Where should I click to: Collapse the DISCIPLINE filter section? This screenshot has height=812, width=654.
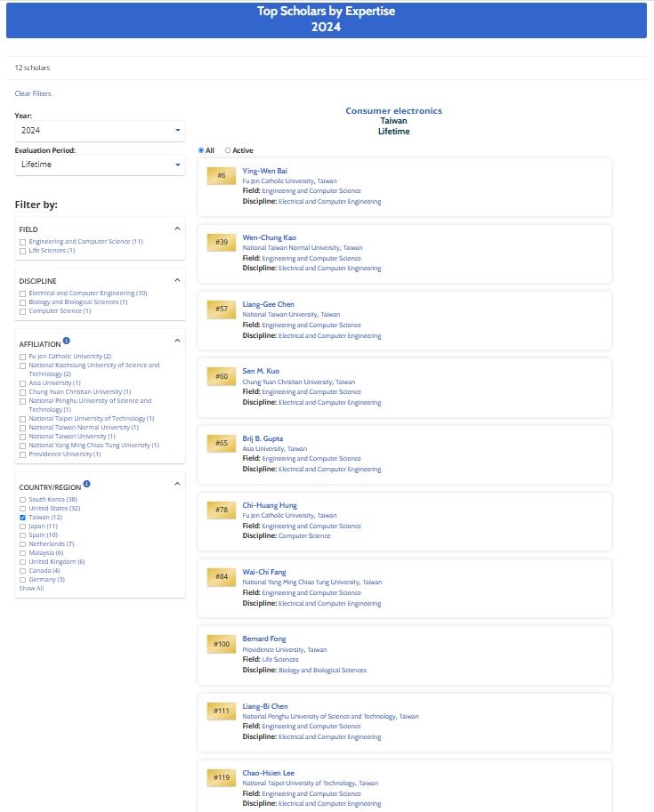[176, 280]
